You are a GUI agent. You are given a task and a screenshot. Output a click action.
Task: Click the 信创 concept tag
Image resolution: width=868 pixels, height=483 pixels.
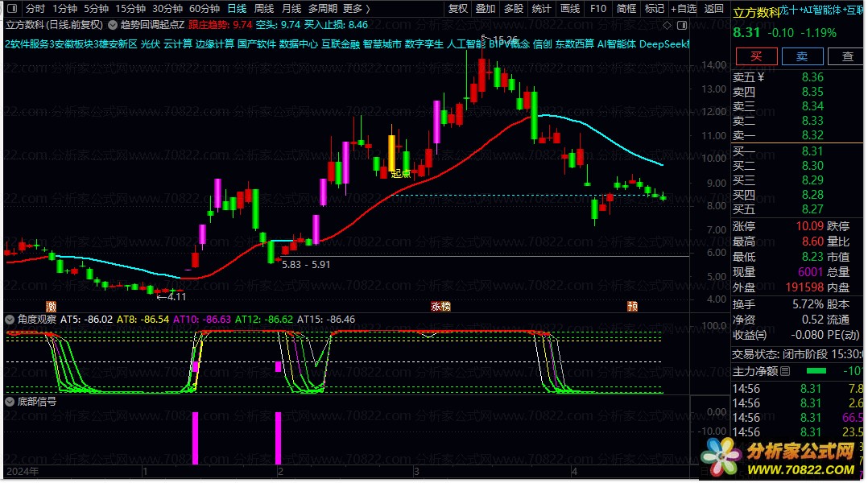[x=543, y=44]
